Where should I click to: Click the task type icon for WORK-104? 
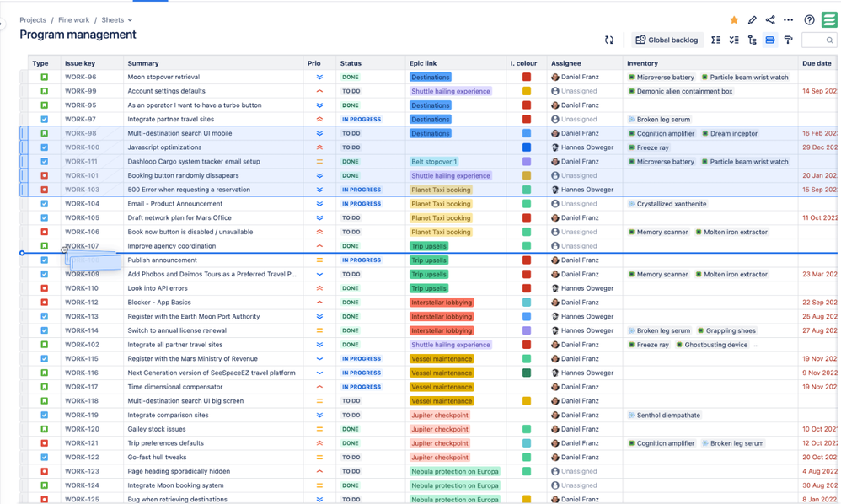[x=45, y=204]
